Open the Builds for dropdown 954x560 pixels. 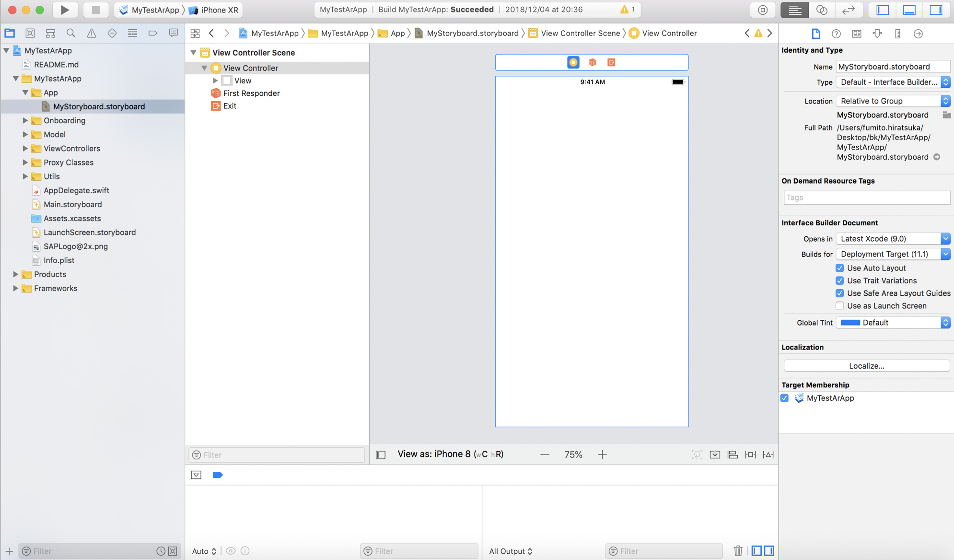pyautogui.click(x=893, y=254)
